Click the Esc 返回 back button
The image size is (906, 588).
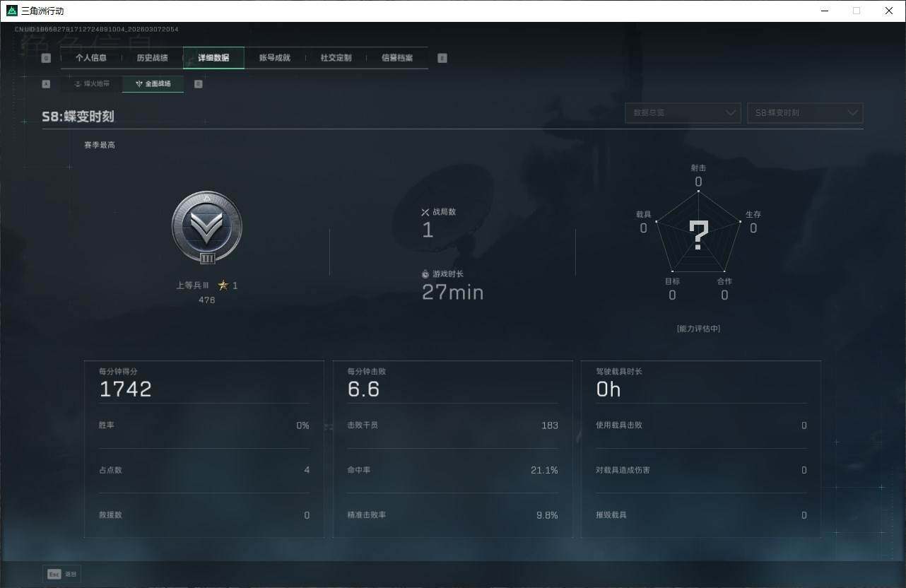(x=61, y=575)
